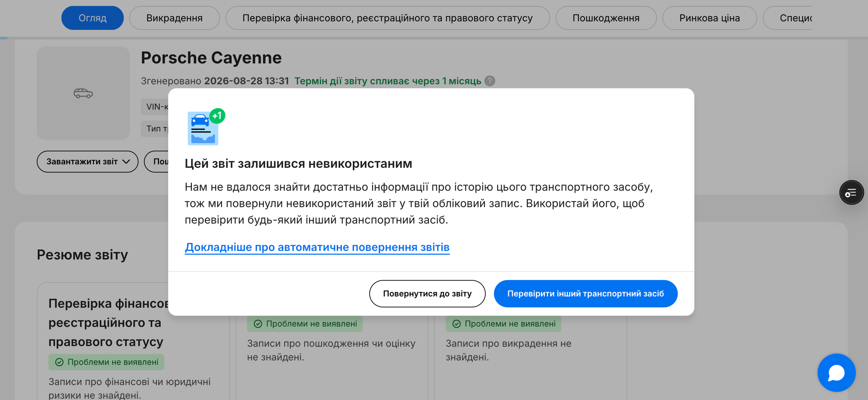Click the Записи про викрадення не знайдені text
This screenshot has height=400, width=868.
click(508, 350)
